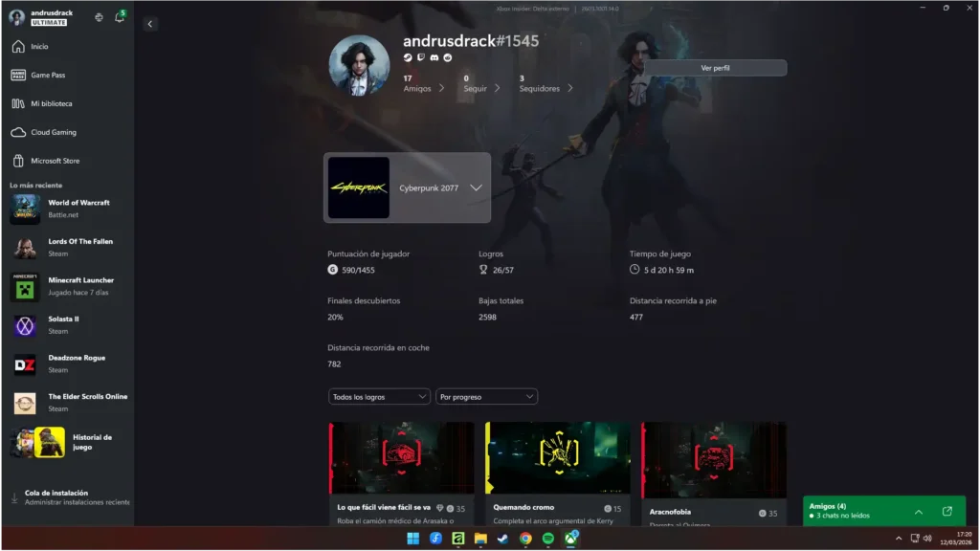
Task: Click the Lords Of The Fallen icon
Action: [x=25, y=248]
